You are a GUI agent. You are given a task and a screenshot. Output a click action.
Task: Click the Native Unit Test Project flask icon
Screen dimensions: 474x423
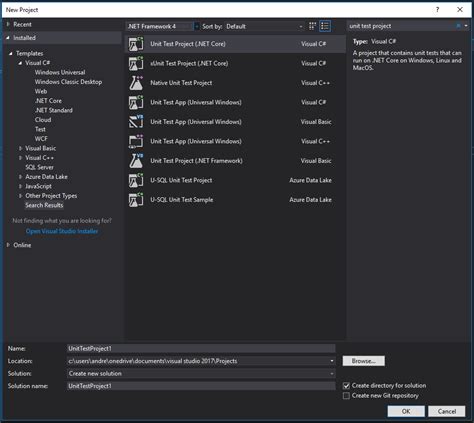tap(136, 83)
